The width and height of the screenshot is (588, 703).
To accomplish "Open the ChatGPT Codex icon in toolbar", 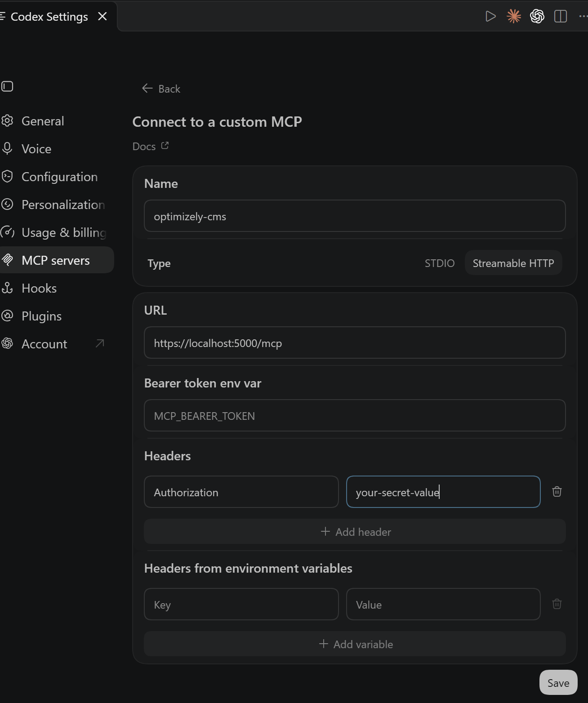I will tap(537, 17).
